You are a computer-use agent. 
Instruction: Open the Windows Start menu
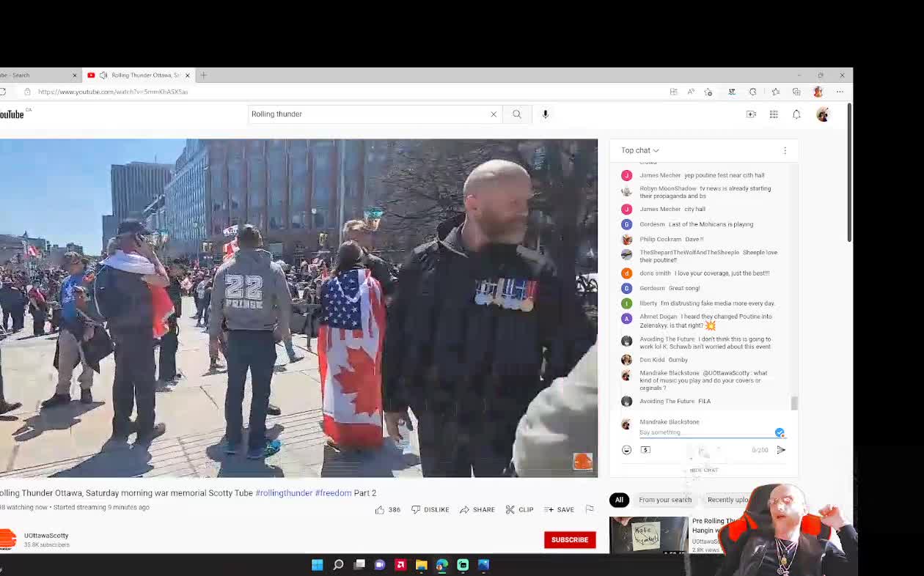[x=317, y=565]
